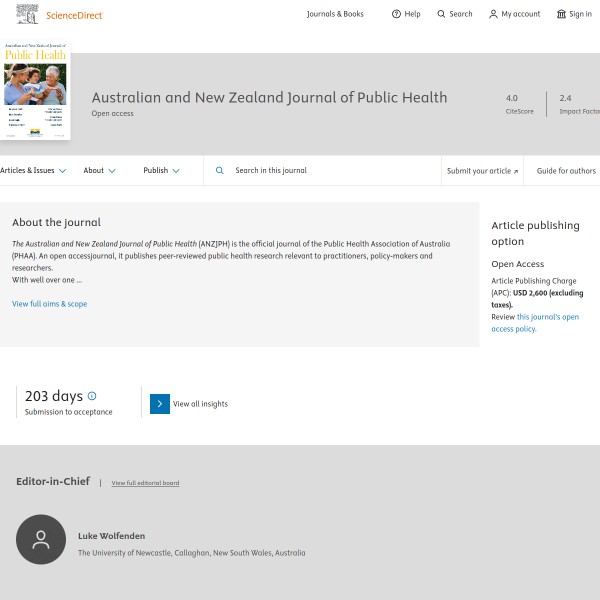Click the blue arrow View all insights button
This screenshot has width=600, height=600.
coord(160,404)
